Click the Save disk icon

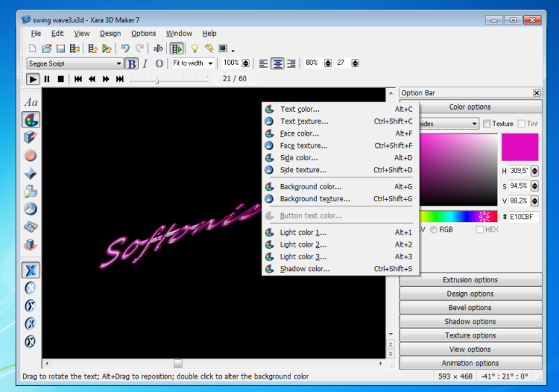pos(61,48)
